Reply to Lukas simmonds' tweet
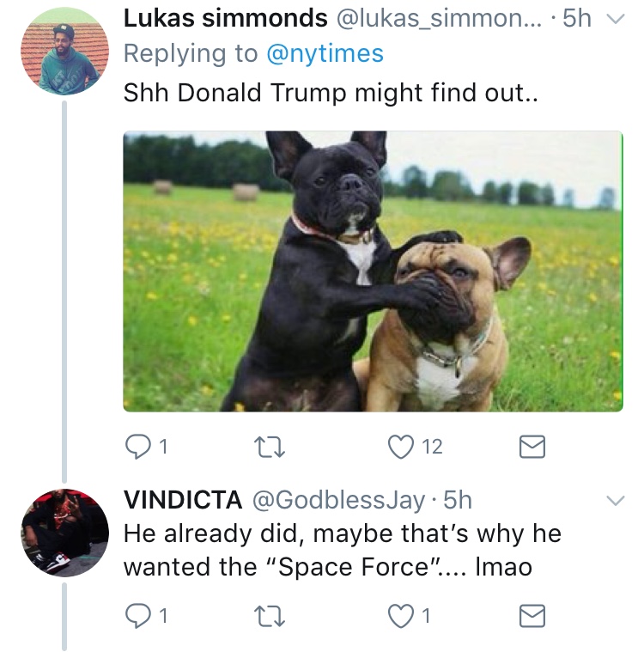644x652 pixels. 137,446
